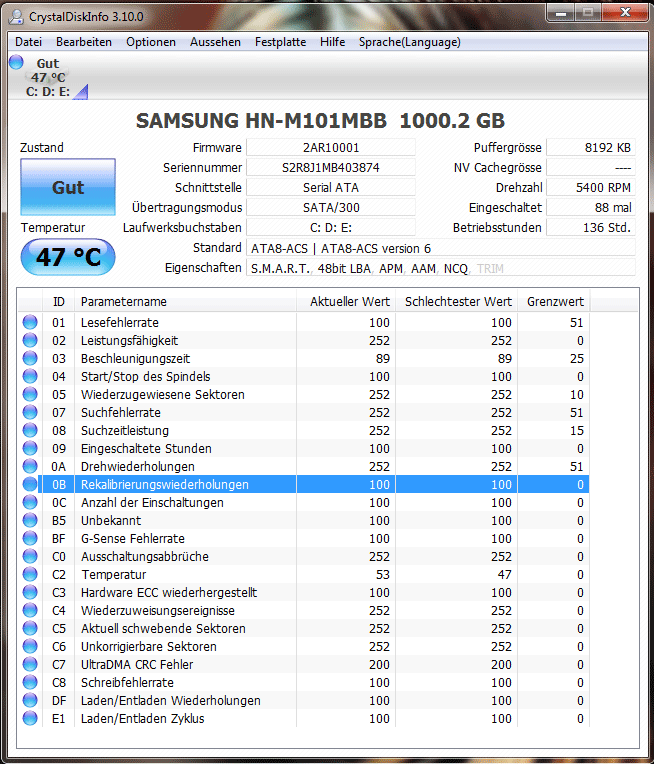Click current value 53 in Temperatur row

[383, 574]
